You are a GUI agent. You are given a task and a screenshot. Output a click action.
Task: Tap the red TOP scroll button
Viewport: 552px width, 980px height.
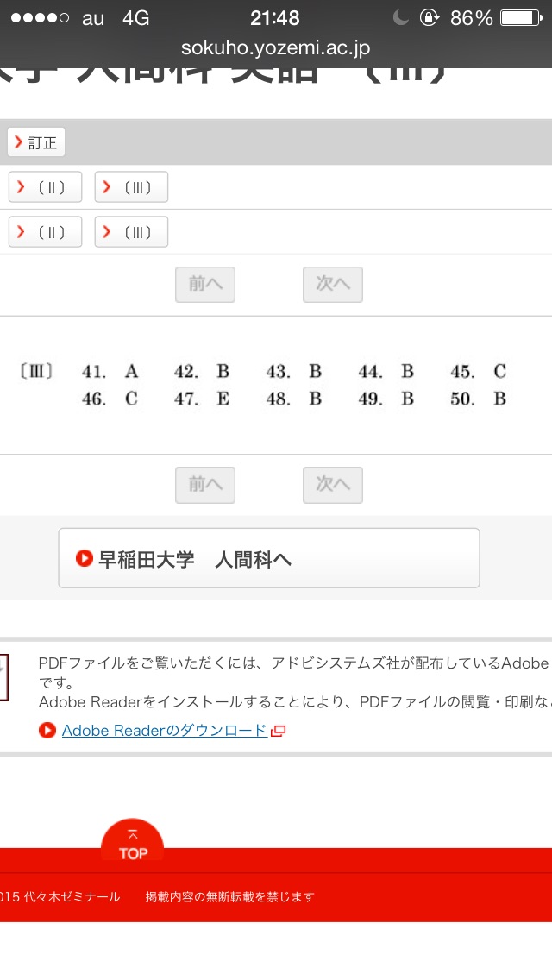pos(133,843)
